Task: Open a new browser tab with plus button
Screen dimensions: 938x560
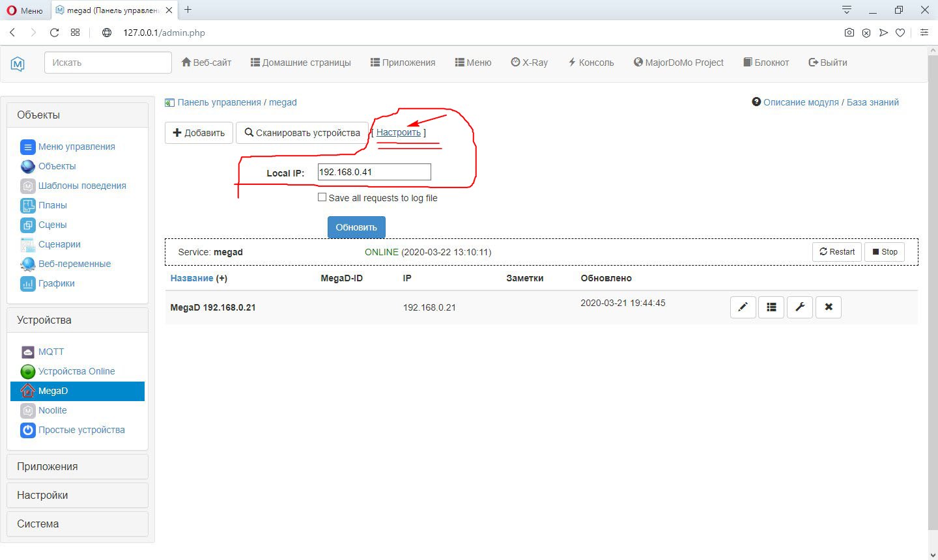Action: coord(188,10)
